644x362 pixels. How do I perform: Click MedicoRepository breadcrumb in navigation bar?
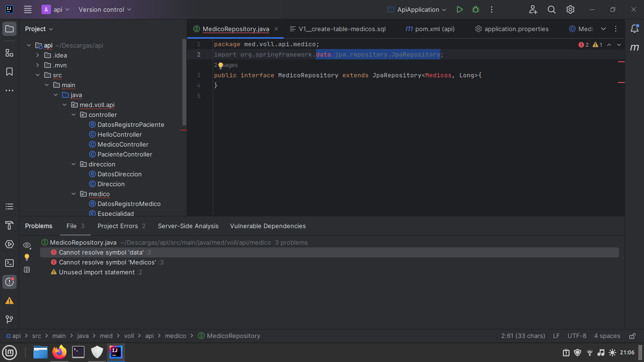[229, 336]
